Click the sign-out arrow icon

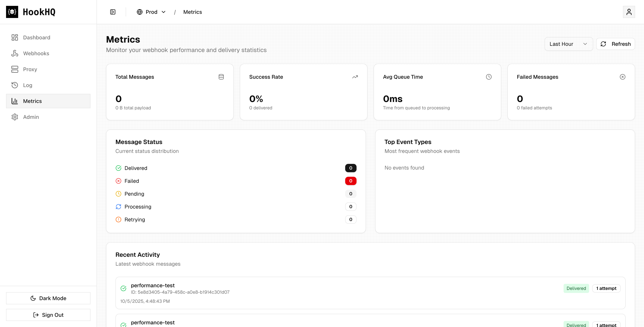(x=36, y=315)
